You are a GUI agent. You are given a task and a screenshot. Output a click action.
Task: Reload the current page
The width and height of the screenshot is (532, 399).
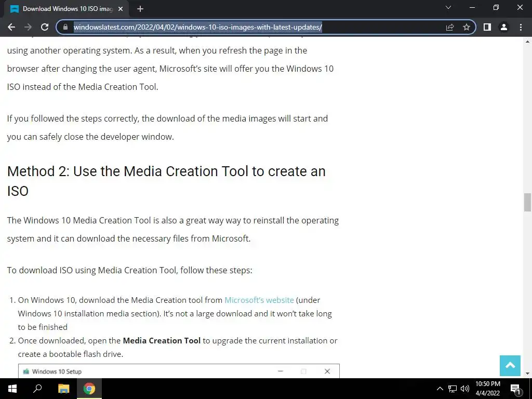click(x=45, y=27)
